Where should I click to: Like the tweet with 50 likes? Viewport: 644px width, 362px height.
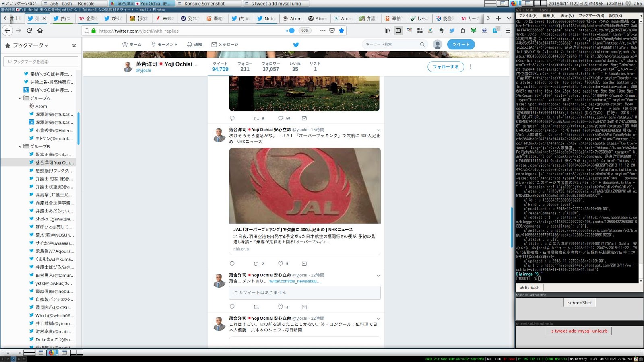coord(281,118)
